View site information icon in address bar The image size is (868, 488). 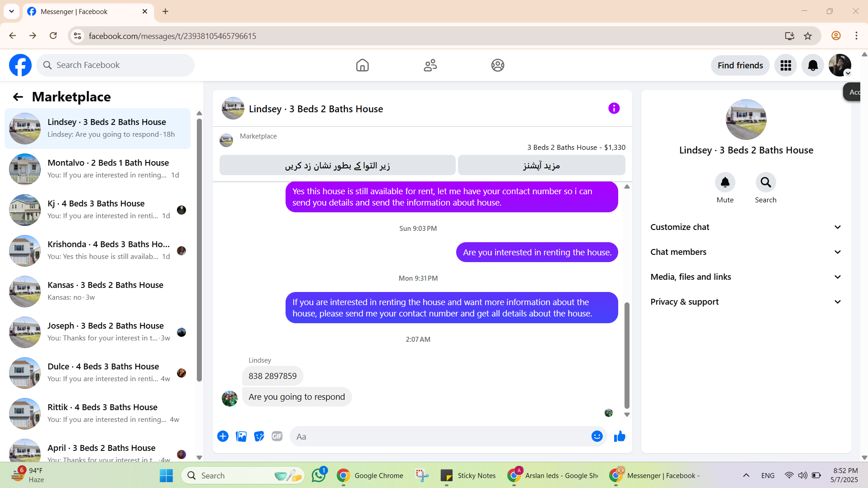(x=77, y=36)
